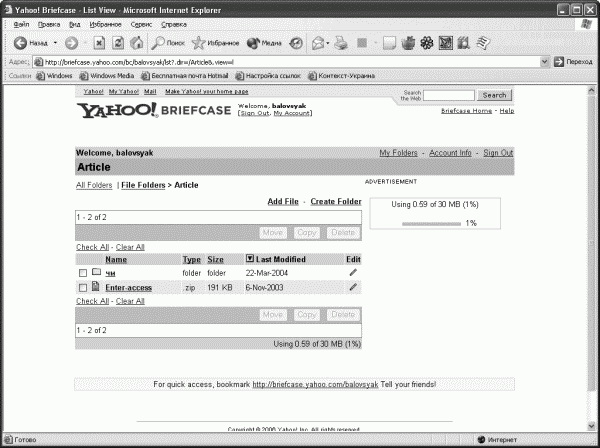This screenshot has width=600, height=448.
Task: Click the History clock icon
Action: pyautogui.click(x=295, y=43)
